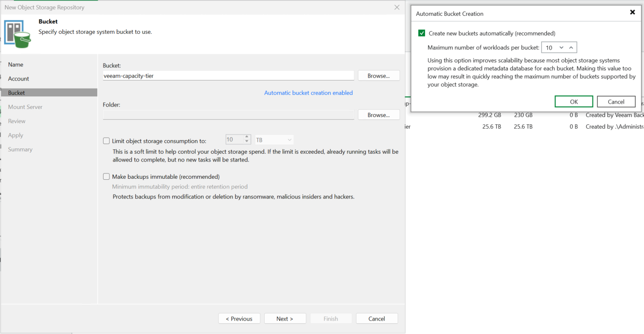
Task: Open the TB unit dropdown
Action: point(274,140)
